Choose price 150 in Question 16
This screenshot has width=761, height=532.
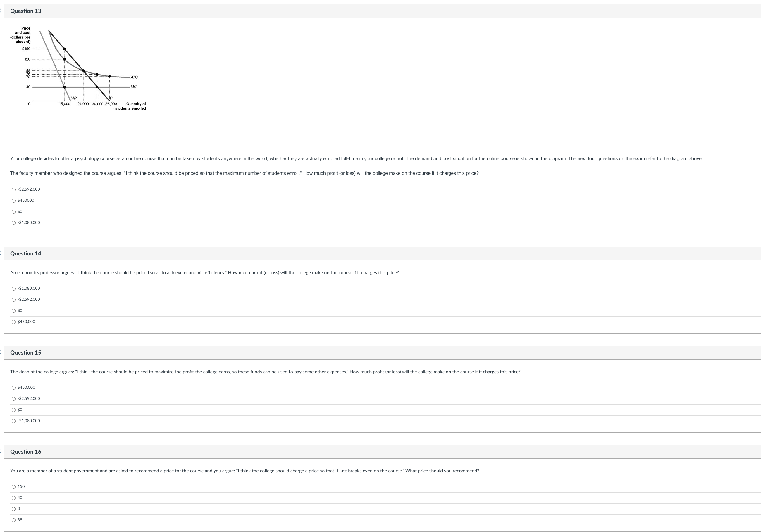click(13, 487)
